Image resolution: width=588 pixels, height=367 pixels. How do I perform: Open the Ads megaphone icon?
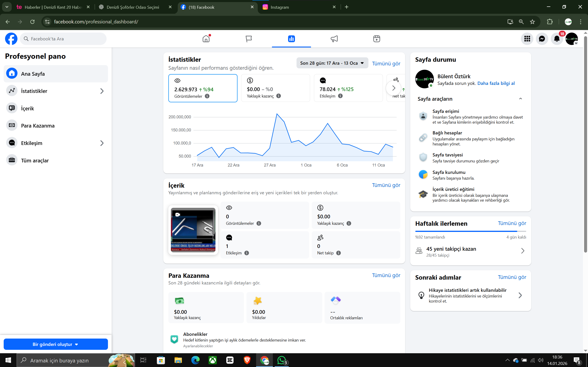tap(334, 39)
